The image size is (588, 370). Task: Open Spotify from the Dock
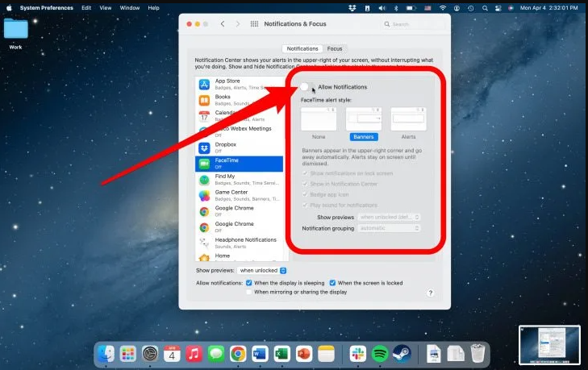click(380, 354)
